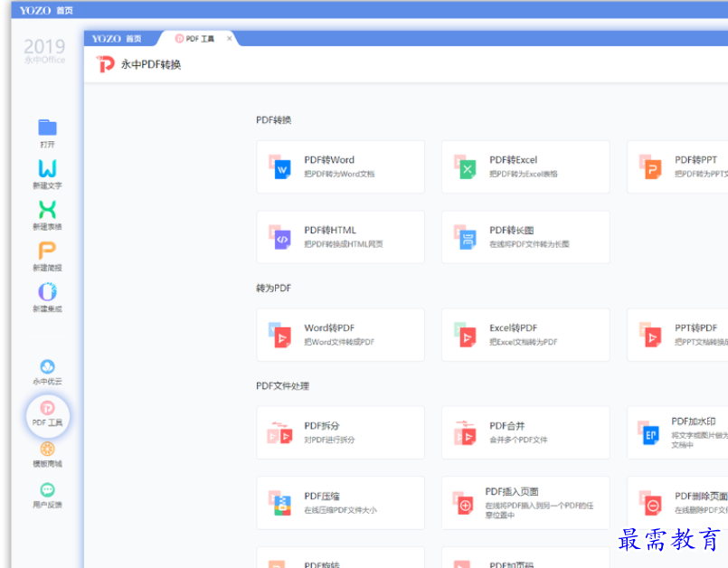This screenshot has width=728, height=568.
Task: Close the PDF 工具 tab
Action: pos(230,39)
